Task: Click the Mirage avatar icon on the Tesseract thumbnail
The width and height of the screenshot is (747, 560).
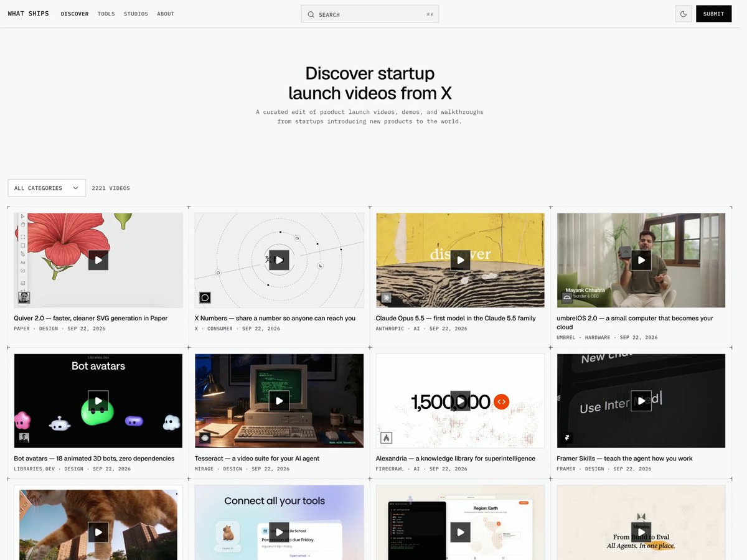Action: (x=205, y=437)
